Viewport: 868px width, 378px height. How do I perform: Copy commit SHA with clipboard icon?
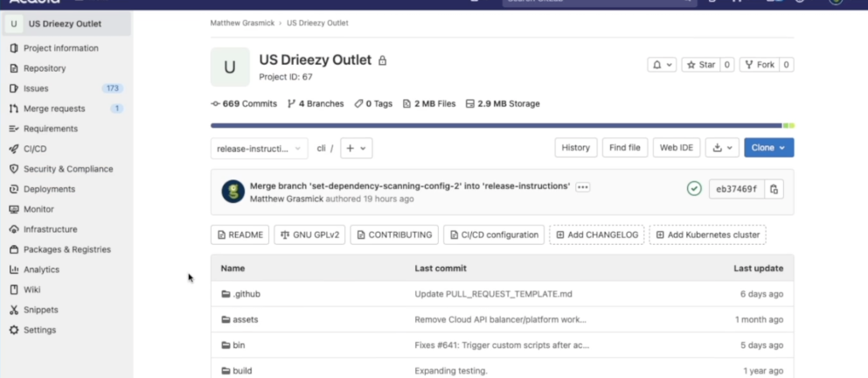coord(774,189)
